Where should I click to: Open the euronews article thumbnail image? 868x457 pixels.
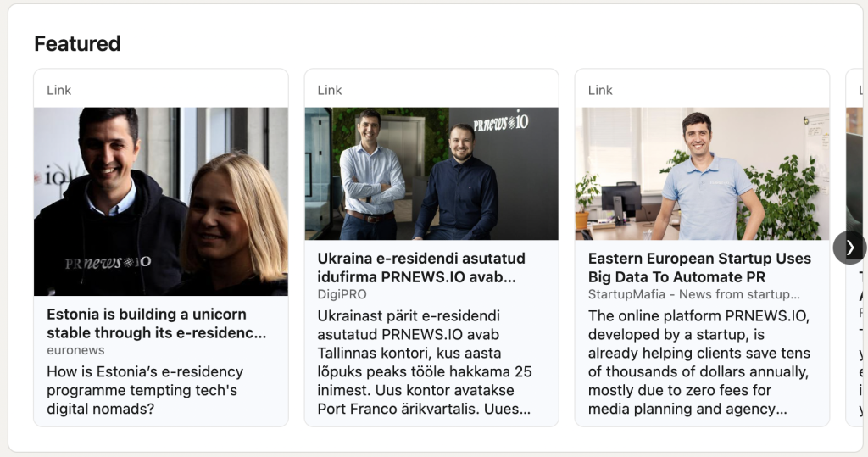click(x=161, y=201)
